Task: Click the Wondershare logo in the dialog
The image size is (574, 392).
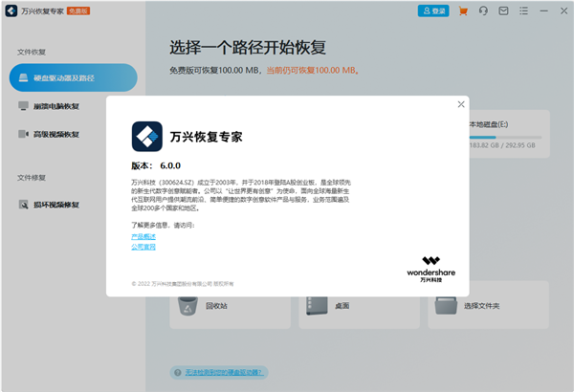Action: tap(430, 269)
